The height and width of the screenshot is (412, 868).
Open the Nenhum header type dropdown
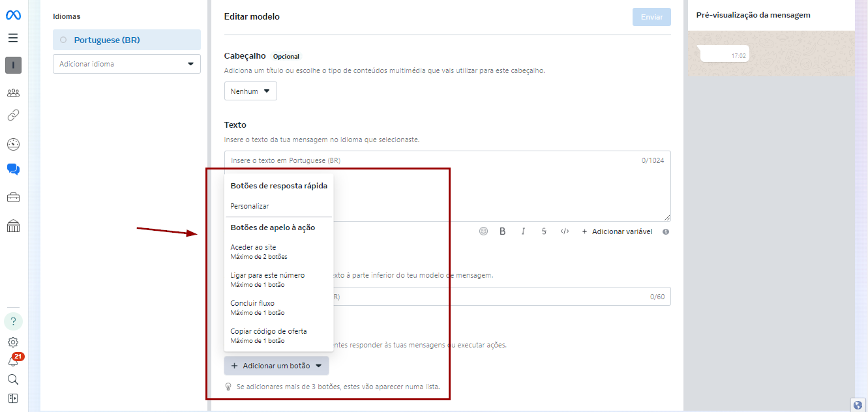tap(250, 91)
